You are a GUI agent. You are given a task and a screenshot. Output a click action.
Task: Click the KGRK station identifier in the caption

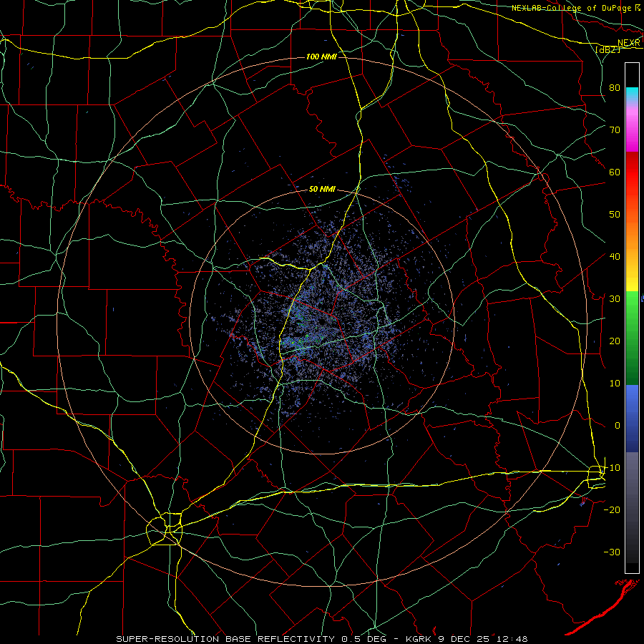(419, 639)
